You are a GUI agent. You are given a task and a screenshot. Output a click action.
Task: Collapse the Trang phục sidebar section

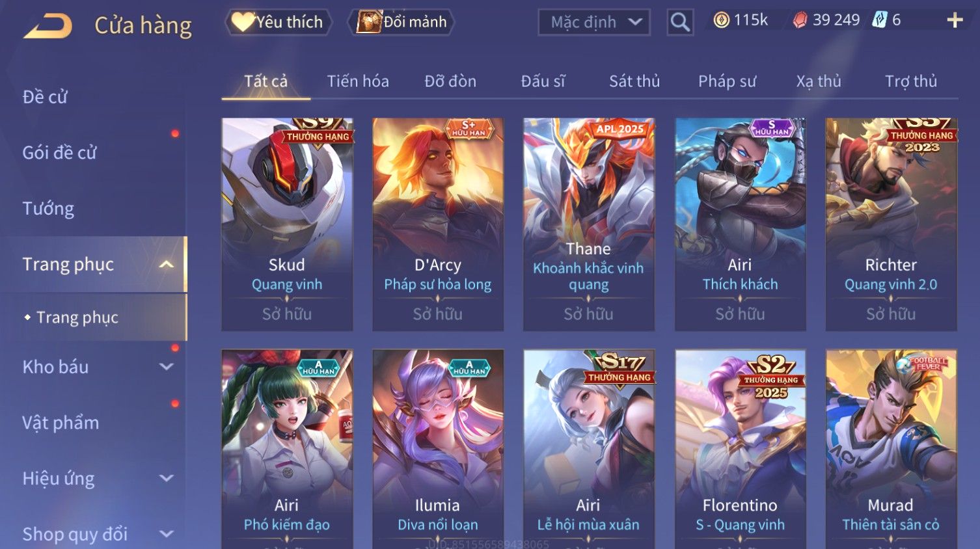tap(167, 264)
